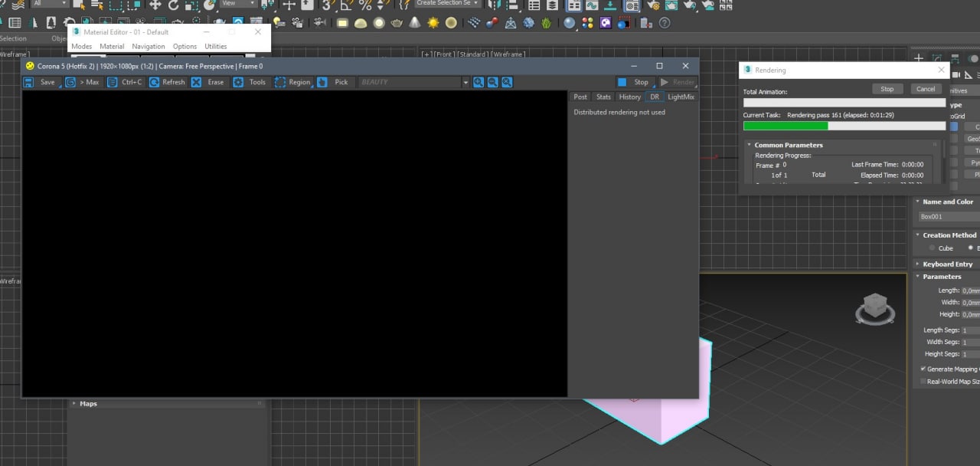This screenshot has height=466, width=980.
Task: Select the Move transform tool in main toolbar
Action: (155, 5)
